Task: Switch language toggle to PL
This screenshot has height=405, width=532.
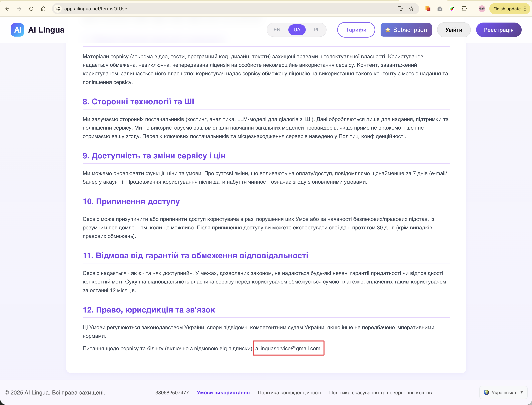Action: click(317, 30)
